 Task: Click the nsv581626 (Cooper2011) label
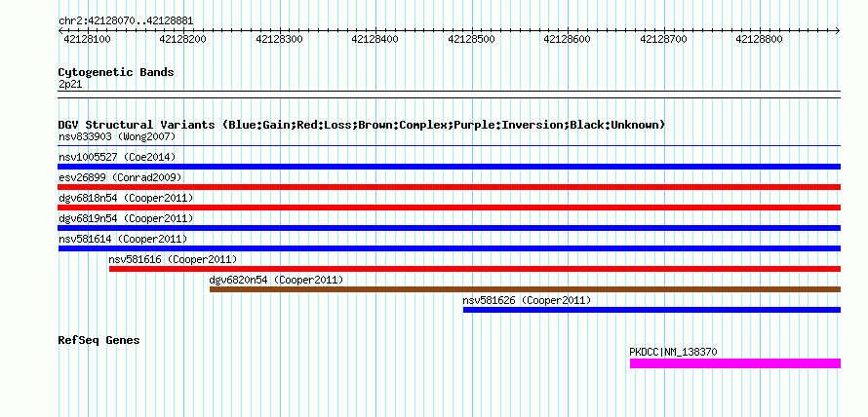tap(527, 300)
